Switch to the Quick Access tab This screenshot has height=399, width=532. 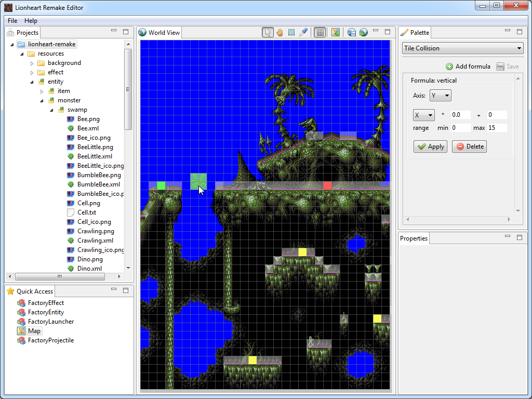(x=30, y=291)
